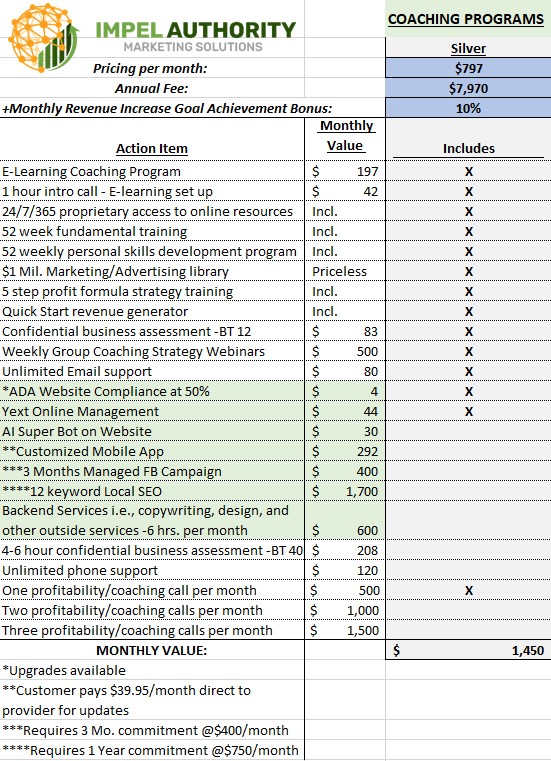This screenshot has width=551, height=761.
Task: Click the 1,500 value for Three coaching calls
Action: click(363, 630)
